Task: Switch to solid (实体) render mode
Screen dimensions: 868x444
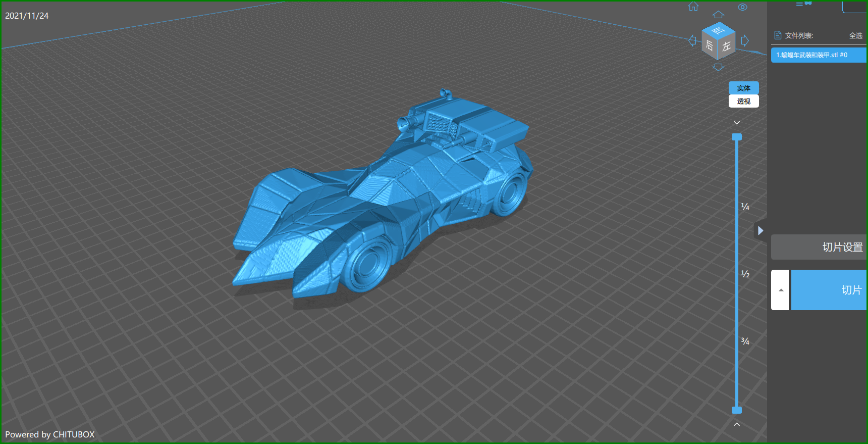Action: pyautogui.click(x=744, y=88)
